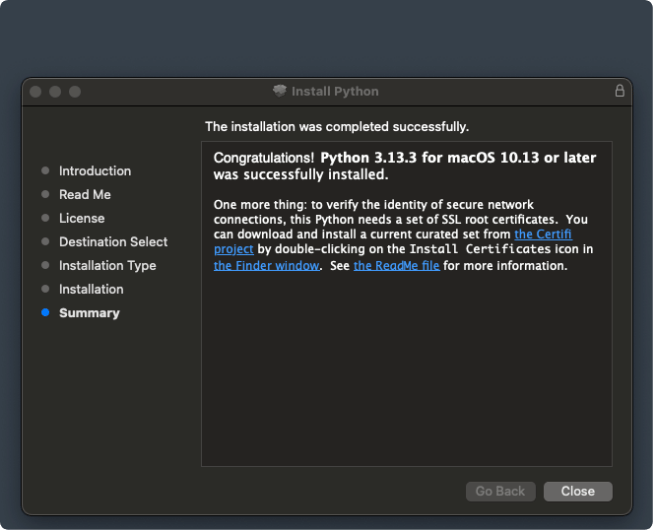Select the Summary step
Screen dimensions: 653x530
pos(89,313)
